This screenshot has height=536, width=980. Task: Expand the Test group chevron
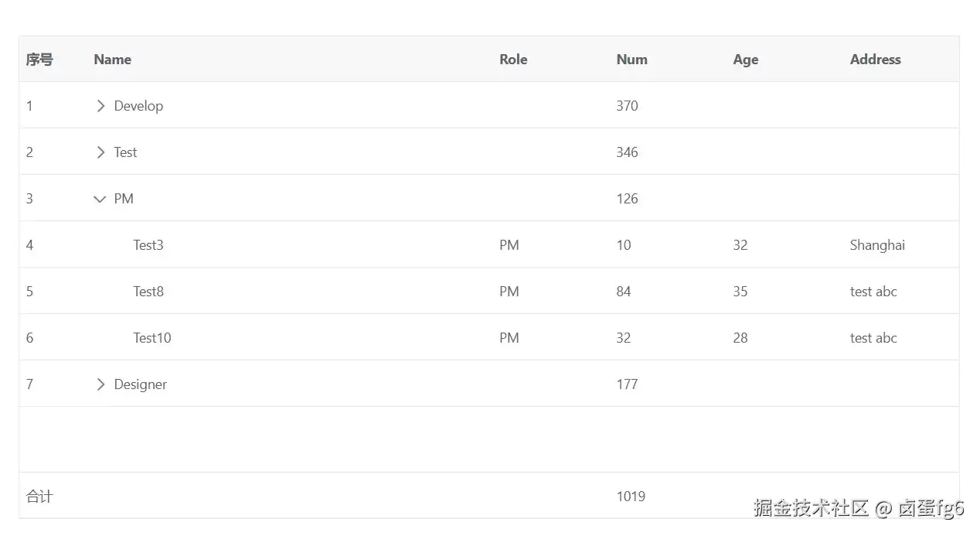point(100,152)
